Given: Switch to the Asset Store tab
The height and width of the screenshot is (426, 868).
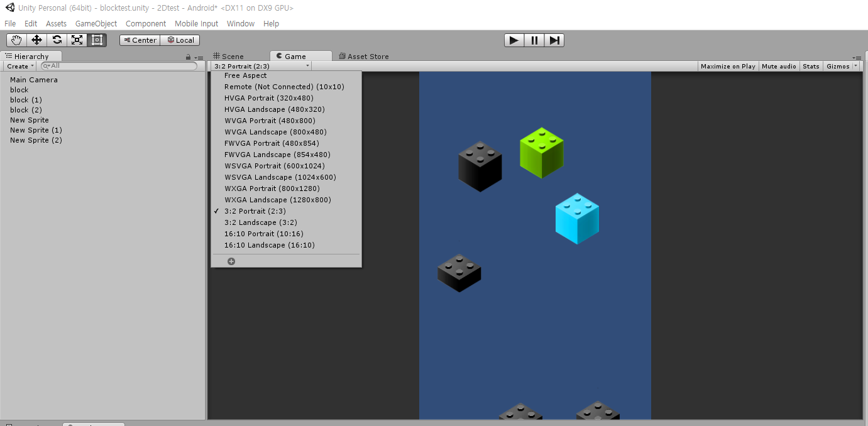Looking at the screenshot, I should click(x=364, y=57).
